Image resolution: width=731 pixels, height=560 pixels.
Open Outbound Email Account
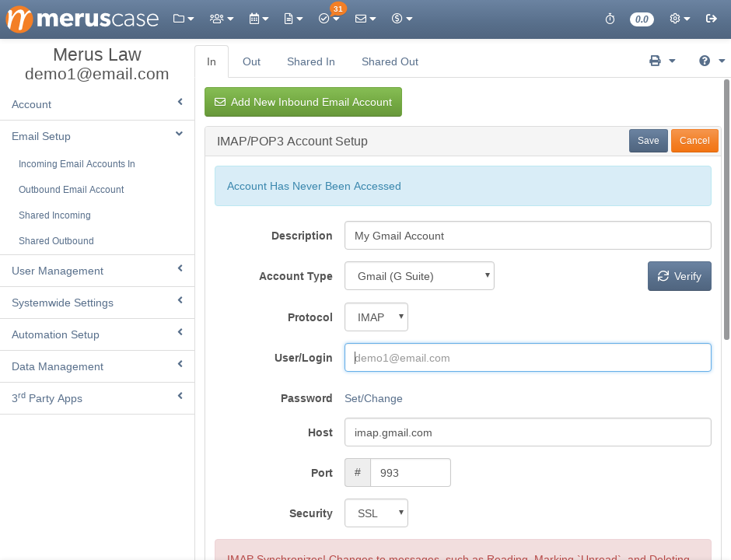[72, 189]
